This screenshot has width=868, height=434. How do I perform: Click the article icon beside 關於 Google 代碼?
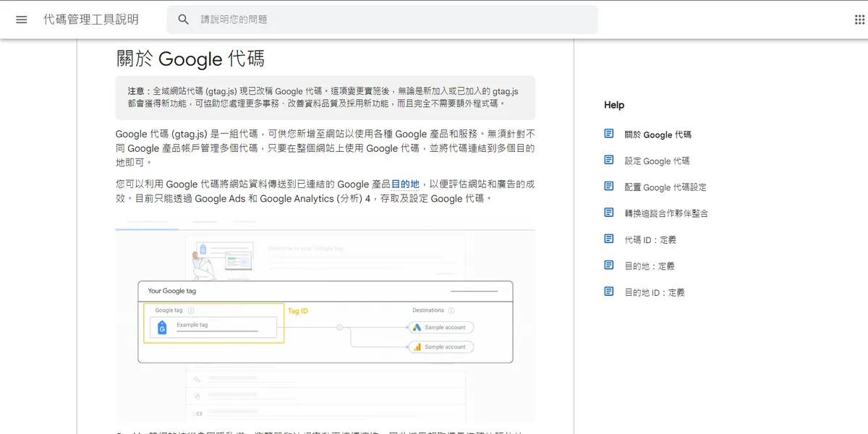[x=609, y=134]
